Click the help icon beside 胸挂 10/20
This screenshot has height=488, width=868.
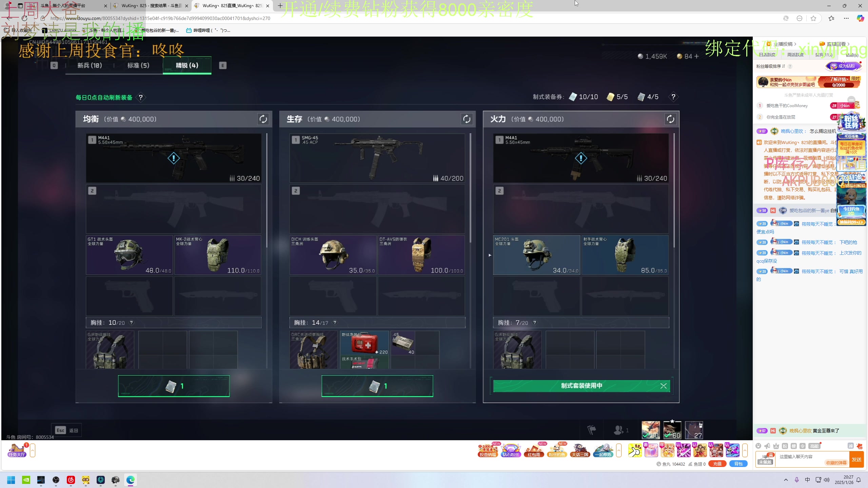click(x=132, y=323)
